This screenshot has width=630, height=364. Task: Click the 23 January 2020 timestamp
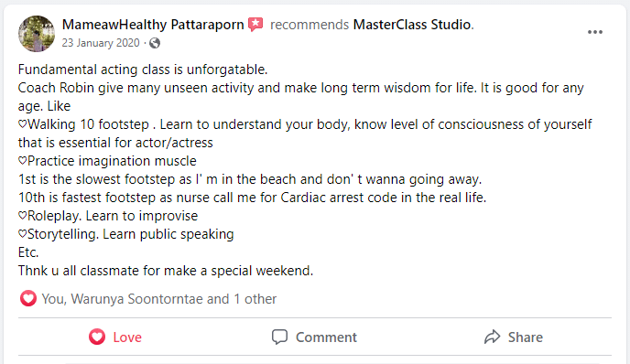101,43
